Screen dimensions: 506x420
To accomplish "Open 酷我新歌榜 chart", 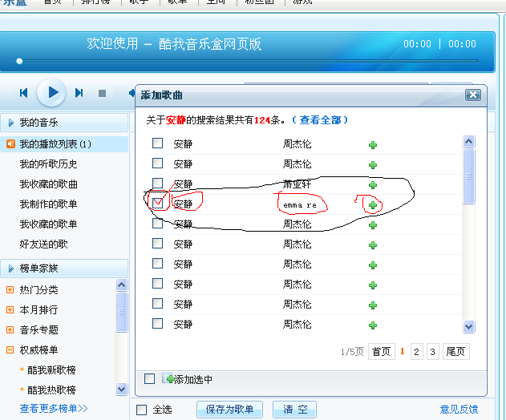I will coord(51,370).
